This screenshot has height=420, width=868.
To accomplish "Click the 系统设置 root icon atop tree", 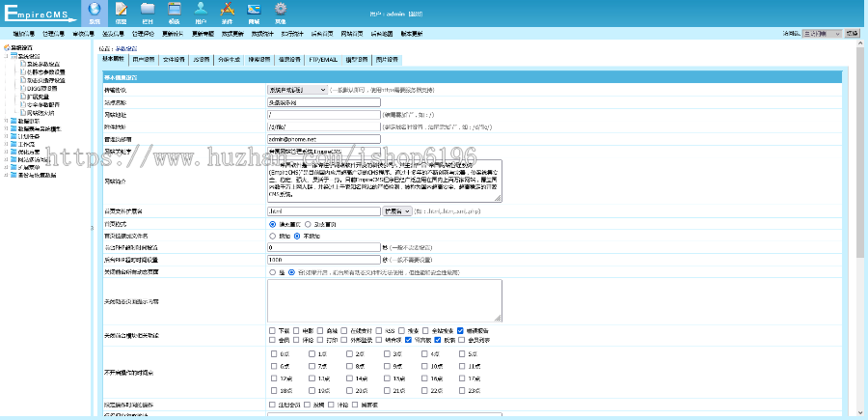I will 7,47.
